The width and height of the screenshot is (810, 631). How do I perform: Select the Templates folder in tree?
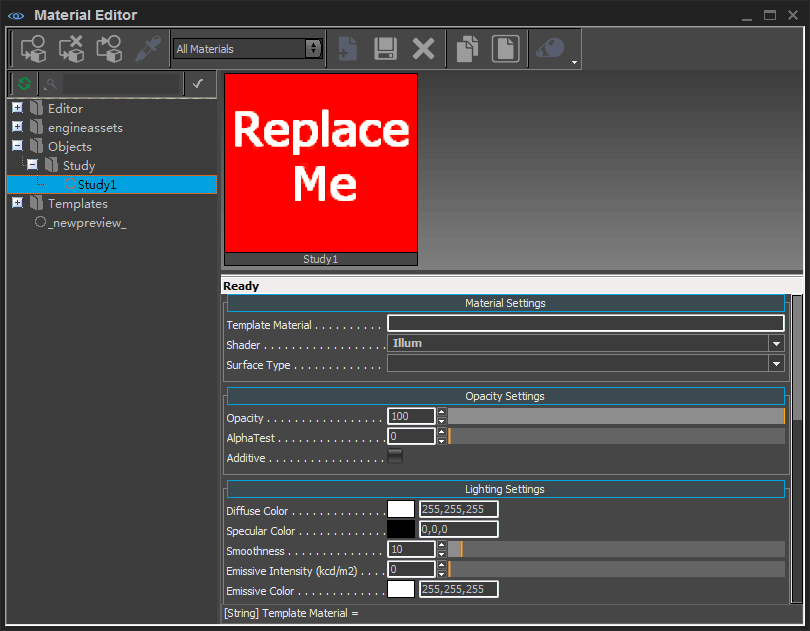[x=77, y=203]
